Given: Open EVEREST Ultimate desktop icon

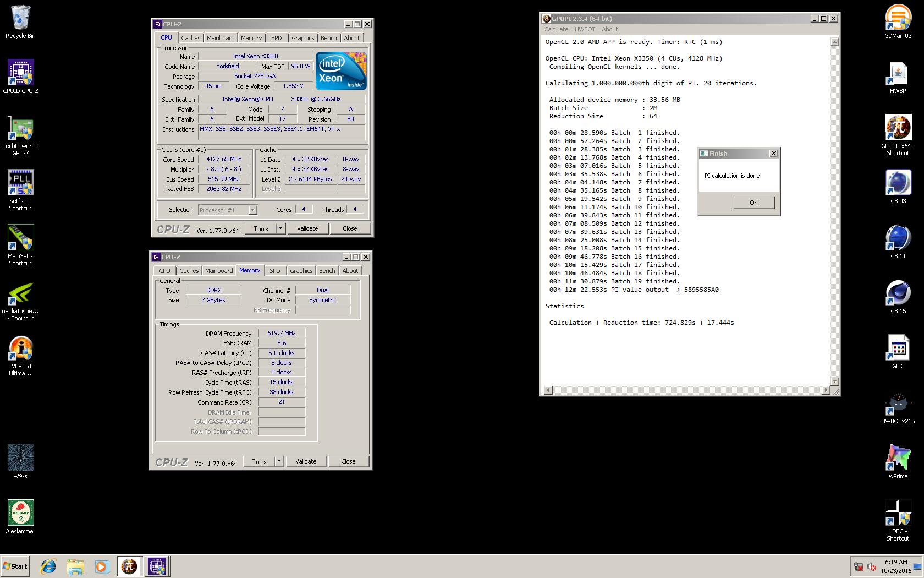Looking at the screenshot, I should pyautogui.click(x=20, y=356).
